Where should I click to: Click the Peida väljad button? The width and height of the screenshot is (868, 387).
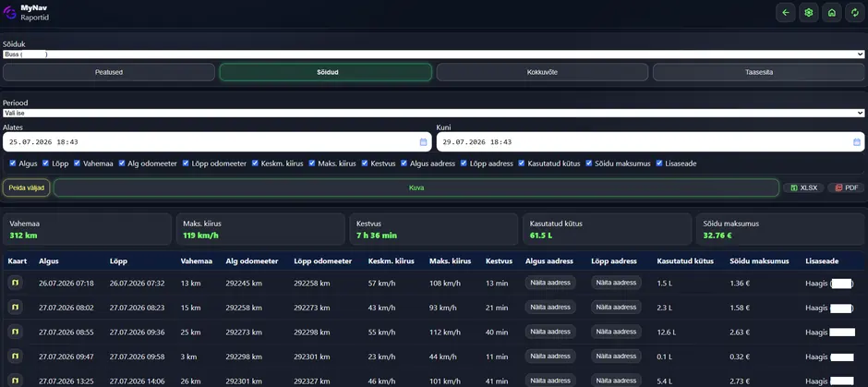(x=27, y=187)
